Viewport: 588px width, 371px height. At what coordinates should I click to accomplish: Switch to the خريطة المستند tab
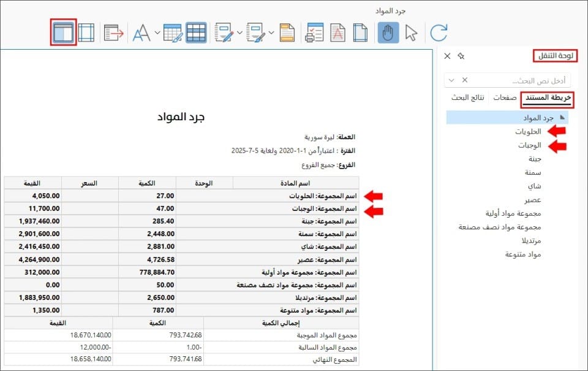click(548, 98)
